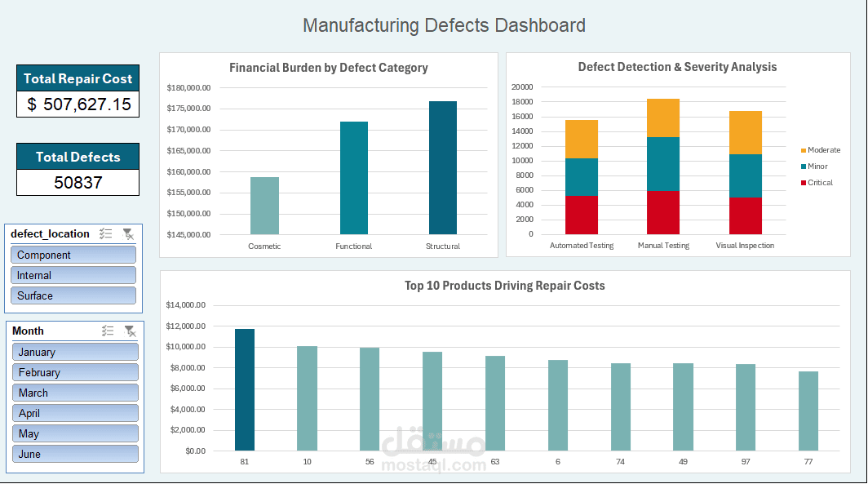868x484 pixels.
Task: Select Surface in defect_location slicer
Action: pyautogui.click(x=73, y=295)
